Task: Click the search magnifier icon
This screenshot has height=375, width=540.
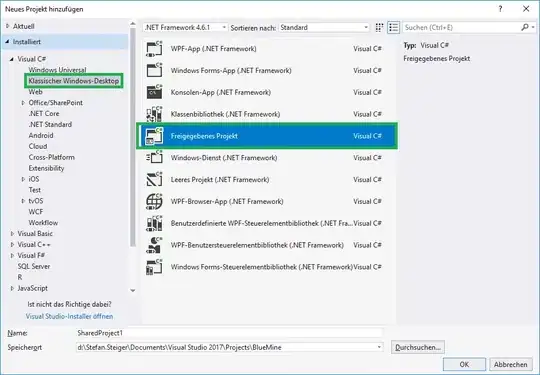Action: [x=525, y=27]
